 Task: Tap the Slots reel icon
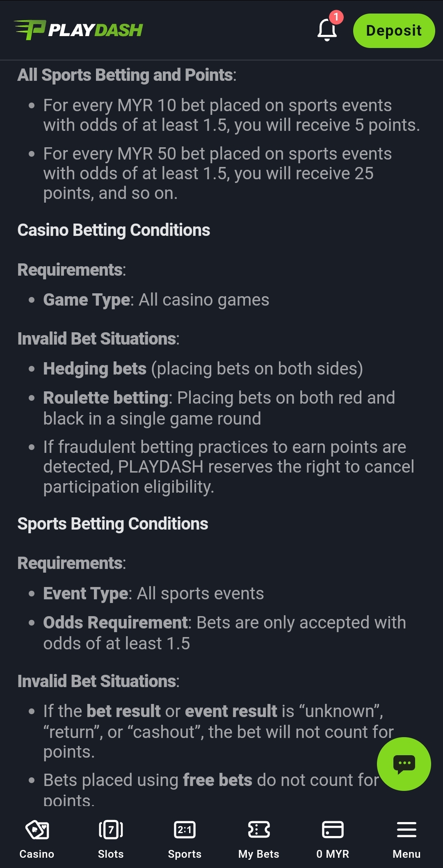pyautogui.click(x=111, y=830)
